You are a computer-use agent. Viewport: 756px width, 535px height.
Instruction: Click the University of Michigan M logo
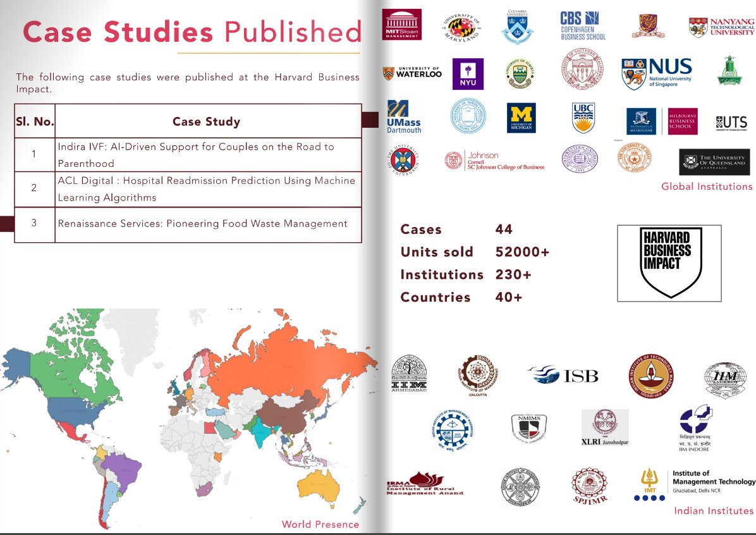(x=521, y=118)
